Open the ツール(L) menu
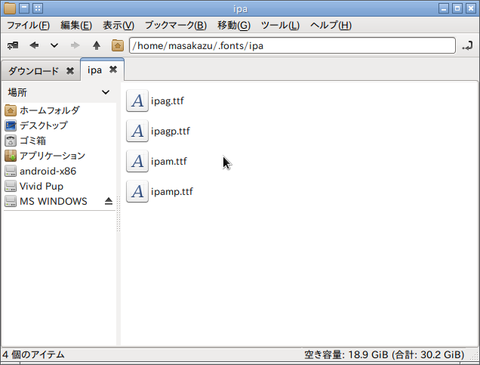Screen dimensions: 480x365 pos(280,25)
